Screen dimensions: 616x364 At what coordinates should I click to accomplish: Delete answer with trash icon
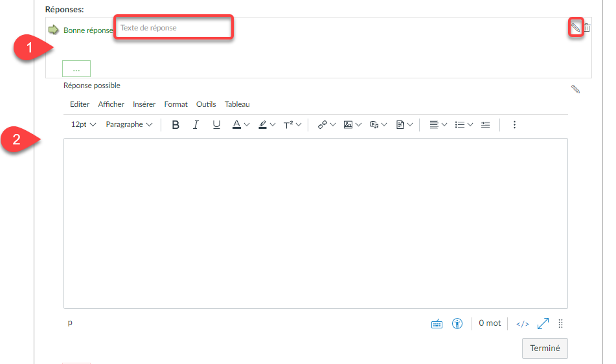[x=587, y=27]
